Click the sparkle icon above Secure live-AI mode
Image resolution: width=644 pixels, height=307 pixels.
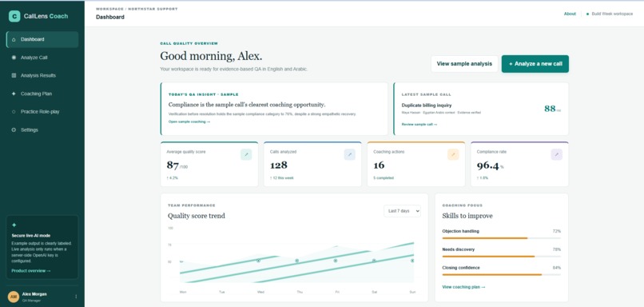coord(14,225)
